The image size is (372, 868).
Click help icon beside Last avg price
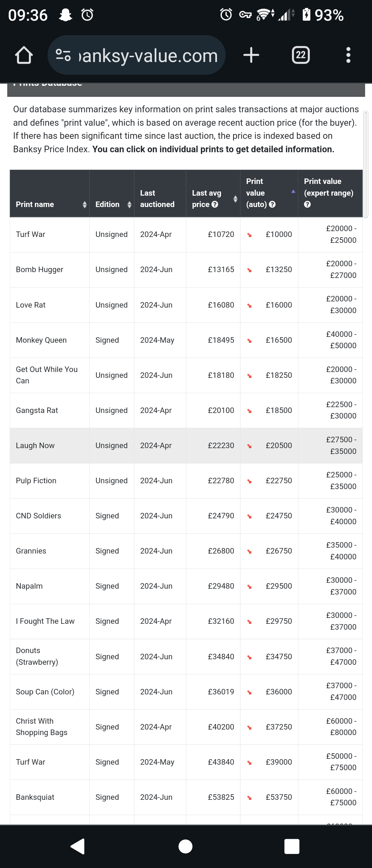215,205
